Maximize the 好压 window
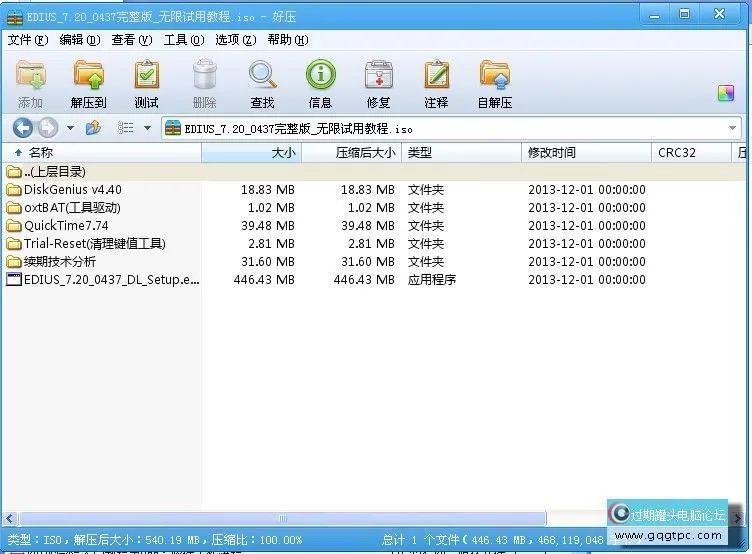752x554 pixels. click(x=684, y=14)
